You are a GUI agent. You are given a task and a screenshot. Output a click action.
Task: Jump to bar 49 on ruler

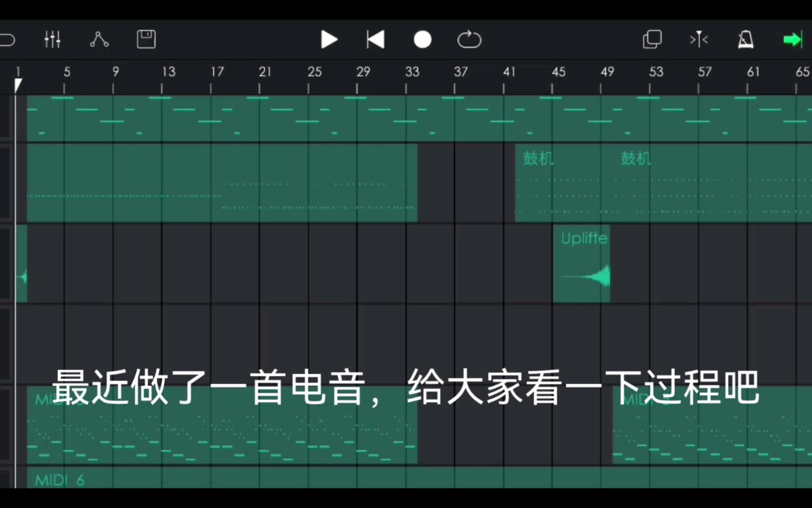pyautogui.click(x=607, y=72)
